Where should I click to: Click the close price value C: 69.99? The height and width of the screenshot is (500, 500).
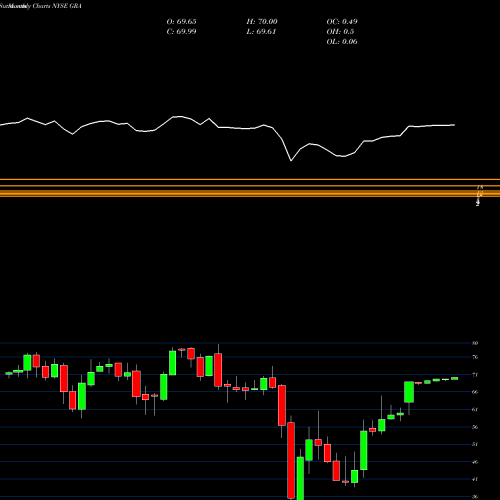pos(181,32)
